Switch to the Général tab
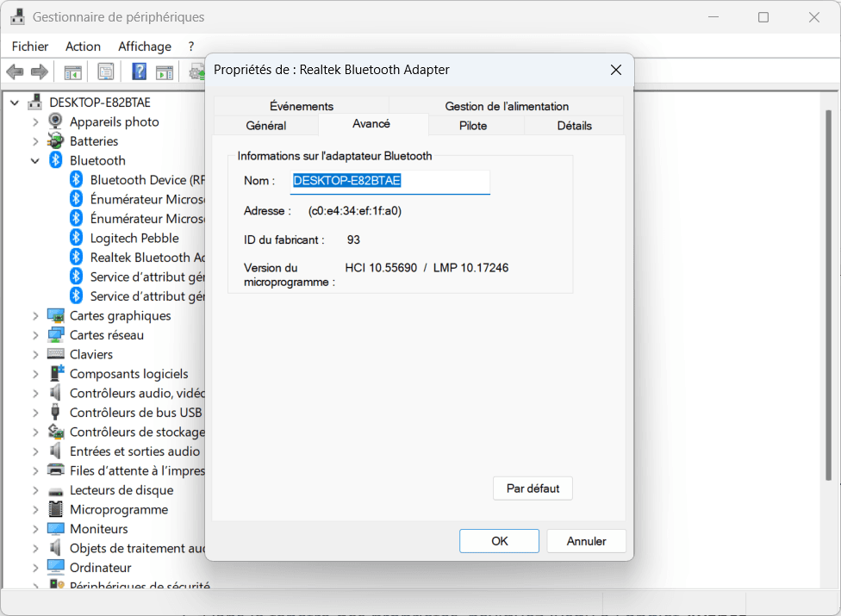Image resolution: width=841 pixels, height=616 pixels. [266, 126]
